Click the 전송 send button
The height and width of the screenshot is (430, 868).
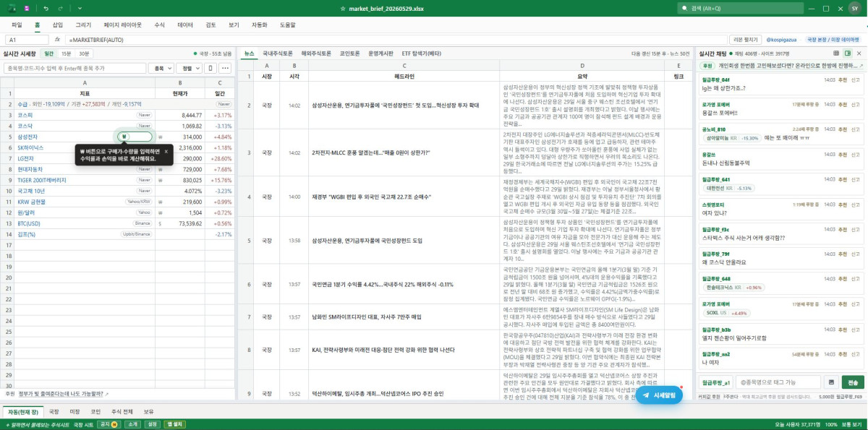(x=853, y=381)
